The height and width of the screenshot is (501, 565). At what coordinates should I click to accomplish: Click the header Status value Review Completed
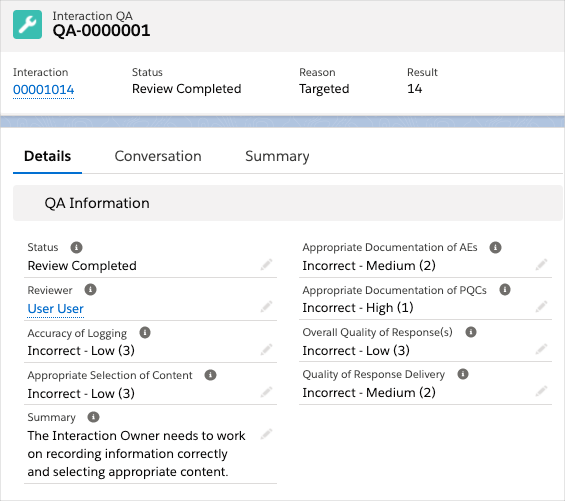coord(186,89)
